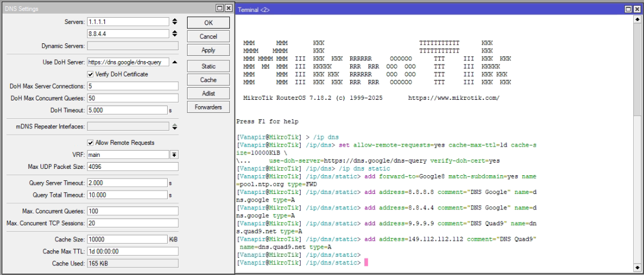Click the Cache Size input field
This screenshot has height=275, width=644.
coord(127,240)
